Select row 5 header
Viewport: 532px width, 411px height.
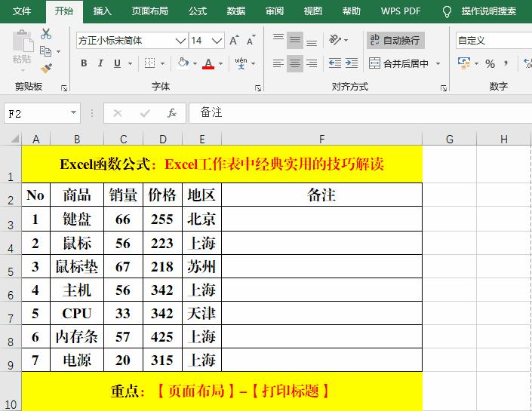11,267
